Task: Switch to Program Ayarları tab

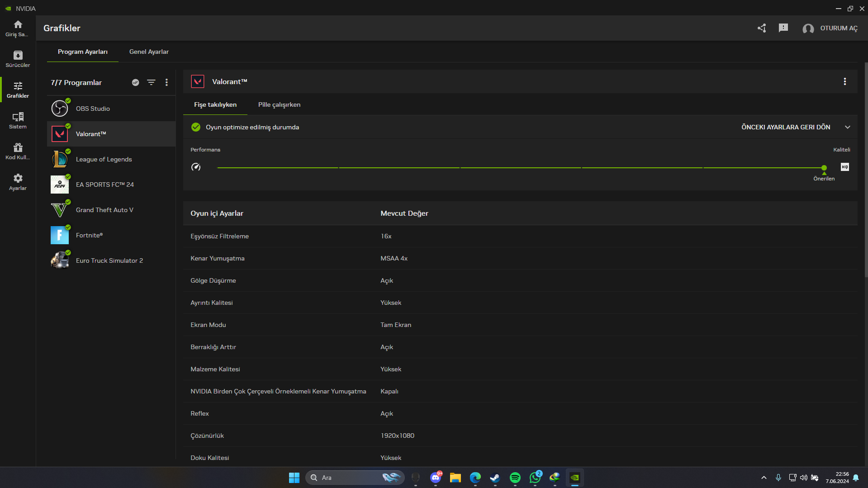Action: (83, 52)
